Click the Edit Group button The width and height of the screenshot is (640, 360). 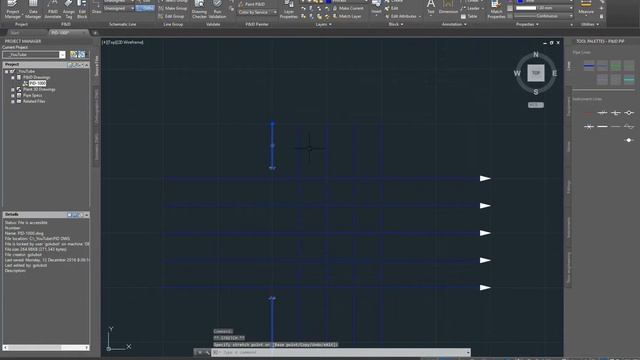[x=171, y=16]
